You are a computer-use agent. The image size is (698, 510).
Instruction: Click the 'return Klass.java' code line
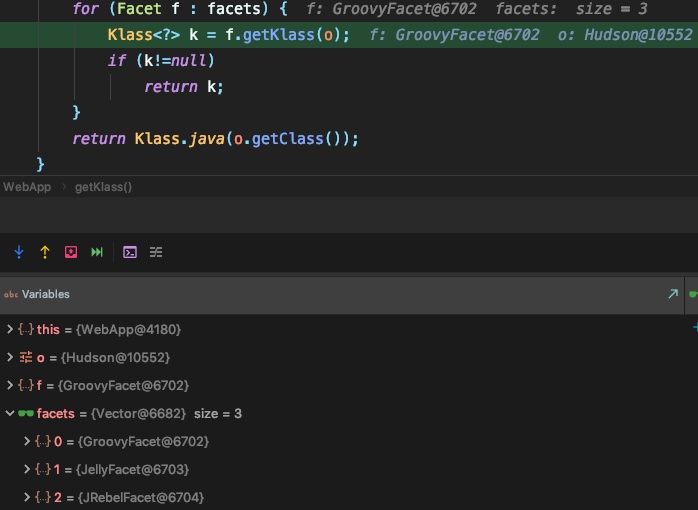(x=215, y=138)
